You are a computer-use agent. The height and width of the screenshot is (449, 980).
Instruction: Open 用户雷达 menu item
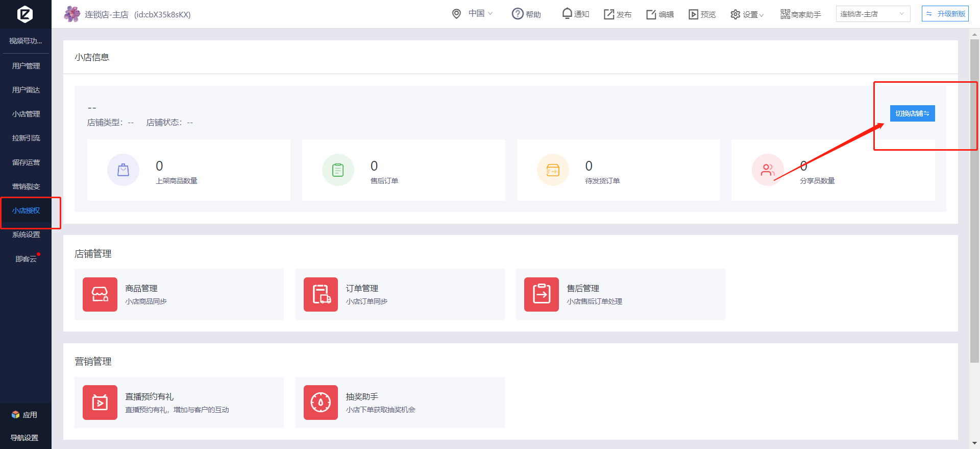point(26,90)
